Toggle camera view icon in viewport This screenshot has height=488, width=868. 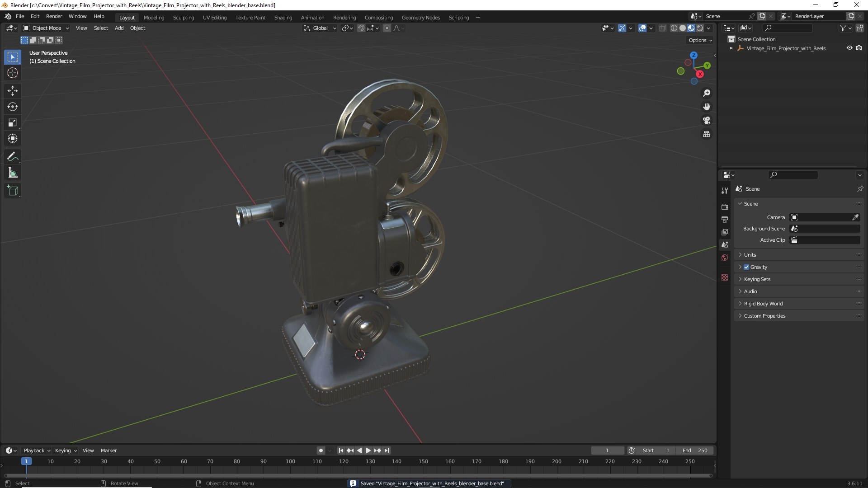pos(707,120)
